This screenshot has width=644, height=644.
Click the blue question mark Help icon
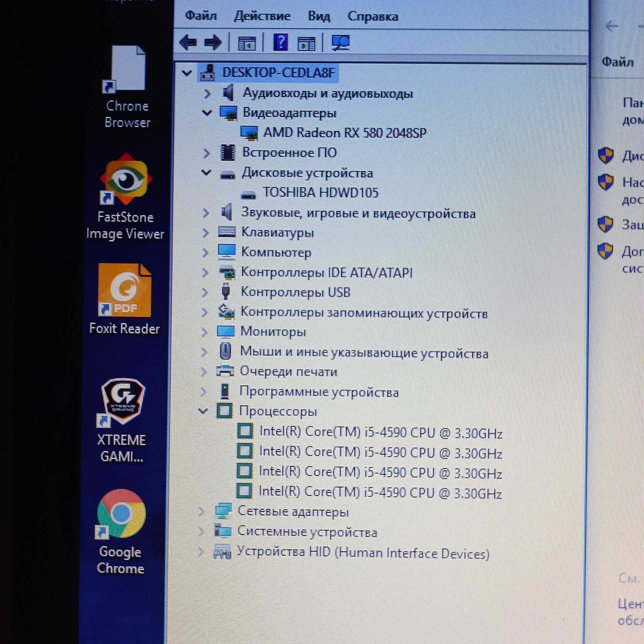tap(280, 42)
